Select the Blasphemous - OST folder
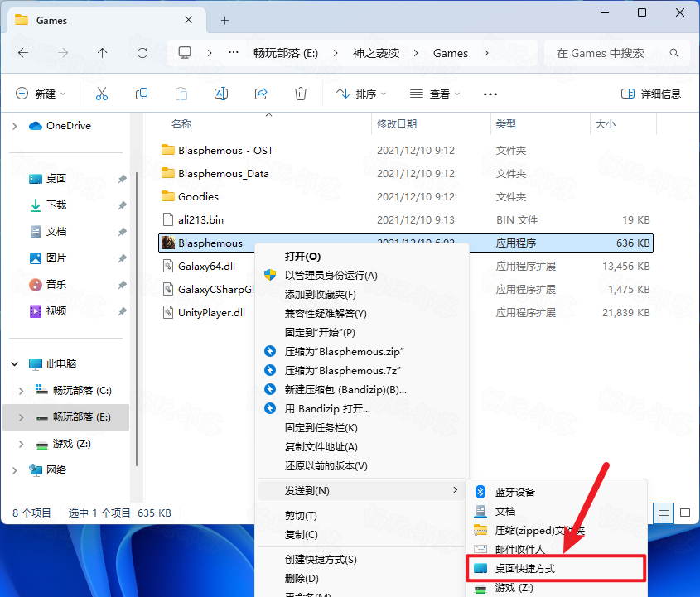 pyautogui.click(x=225, y=151)
